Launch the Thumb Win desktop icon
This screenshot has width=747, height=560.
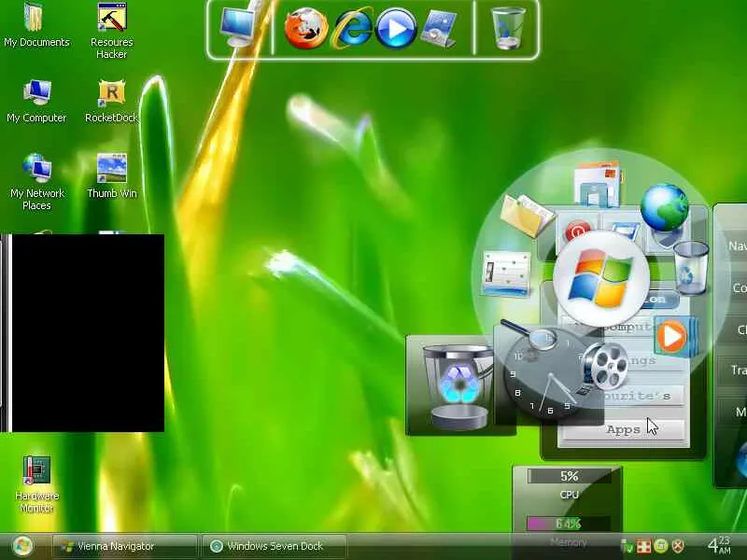[111, 175]
